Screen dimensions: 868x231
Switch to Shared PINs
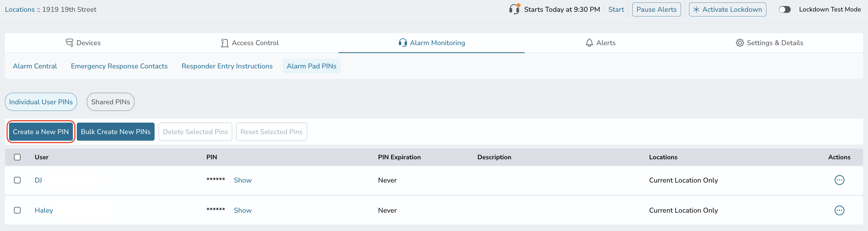[x=111, y=102]
